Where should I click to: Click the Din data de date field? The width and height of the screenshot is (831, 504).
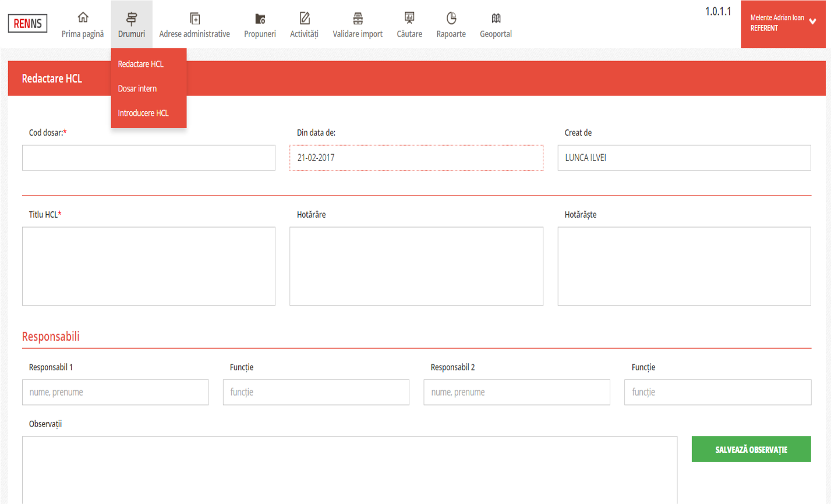coord(416,158)
